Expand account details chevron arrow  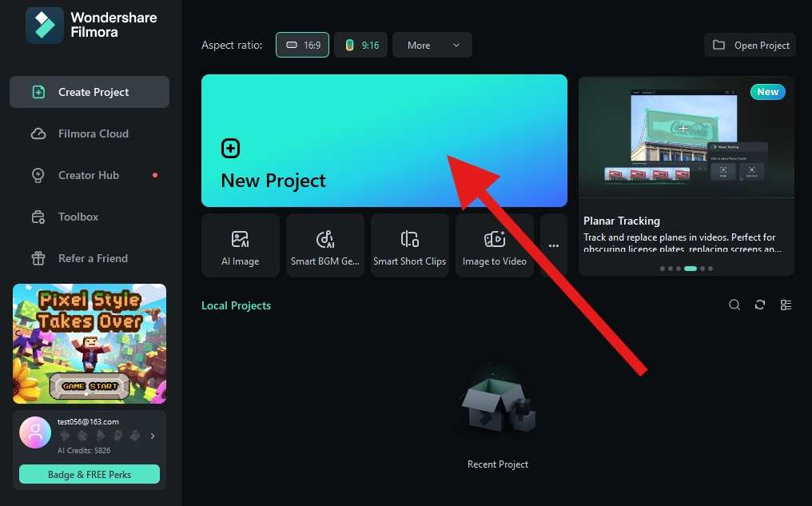tap(153, 436)
